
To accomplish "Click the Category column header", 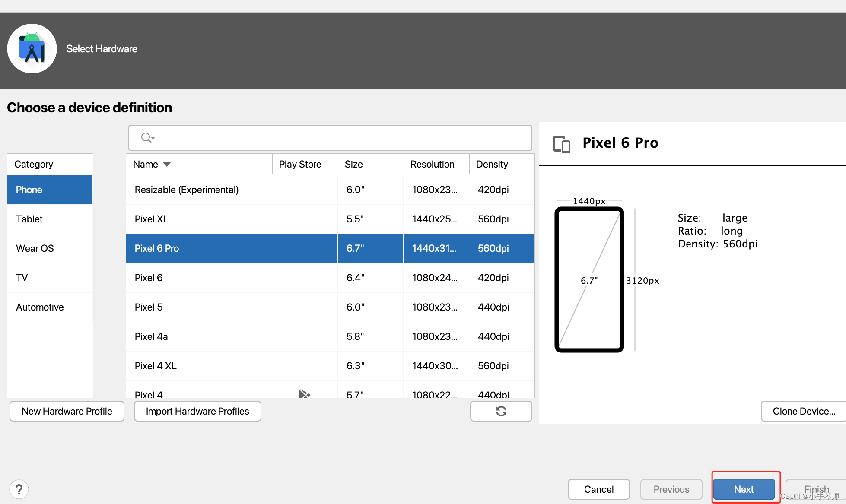I will (x=50, y=164).
